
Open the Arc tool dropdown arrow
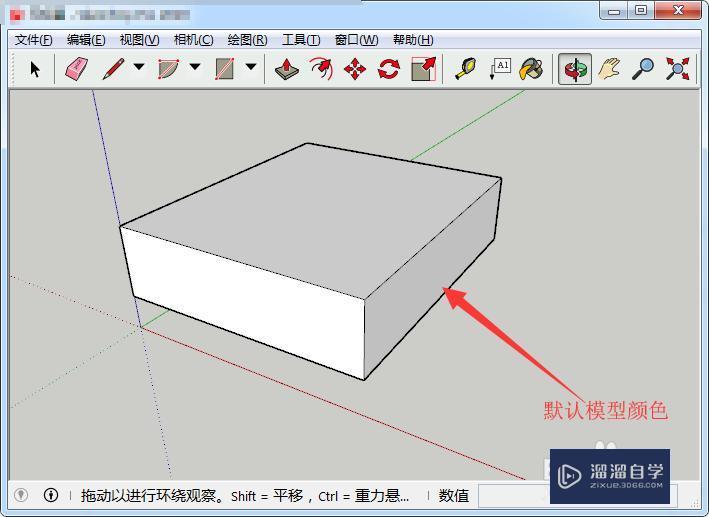coord(195,67)
